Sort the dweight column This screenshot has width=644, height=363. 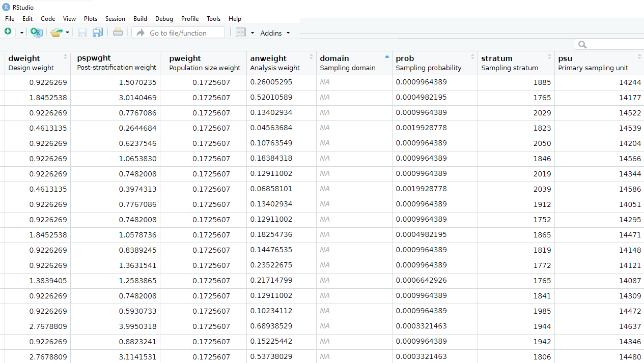[x=25, y=58]
